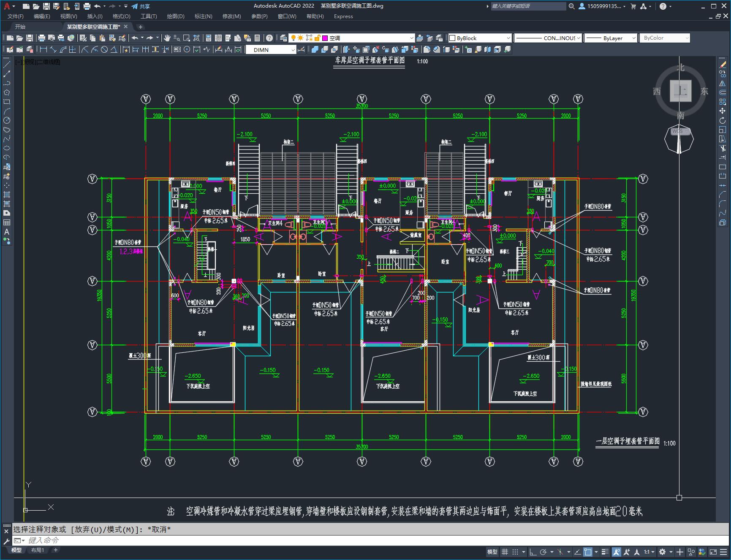Select the Table tool in draw toolbar
Image resolution: width=731 pixels, height=560 pixels.
[x=7, y=222]
